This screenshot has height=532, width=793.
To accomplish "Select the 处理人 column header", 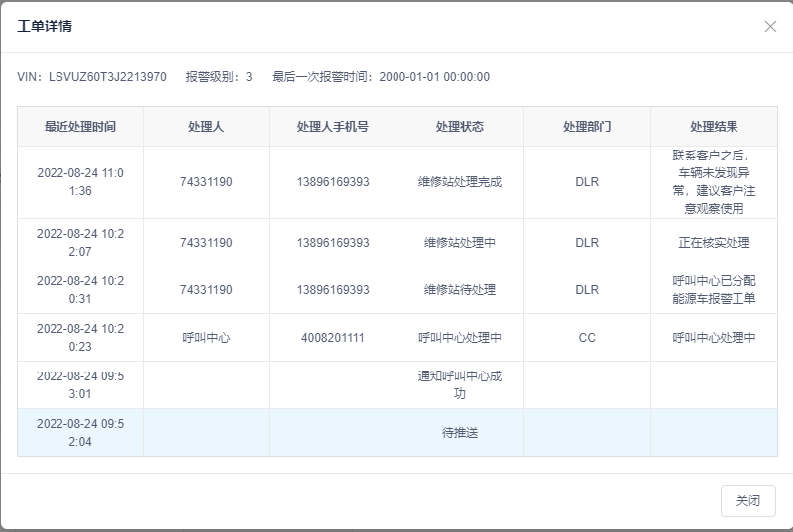I will coord(206,127).
